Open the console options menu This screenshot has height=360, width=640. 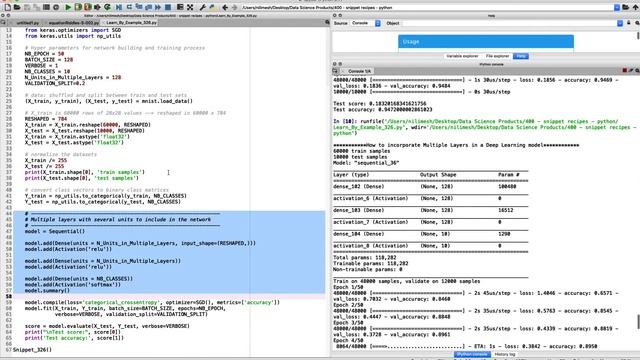click(637, 71)
